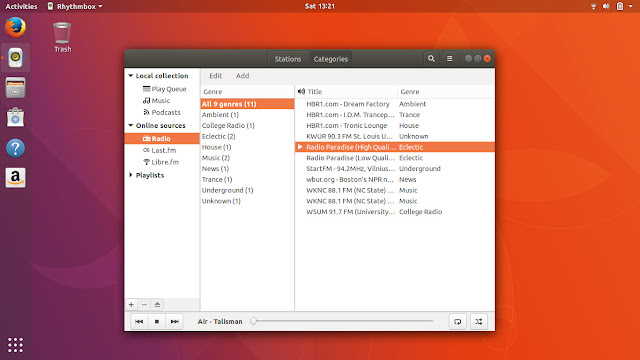
Task: Open the search button in Rhythmbox header
Action: 431,59
